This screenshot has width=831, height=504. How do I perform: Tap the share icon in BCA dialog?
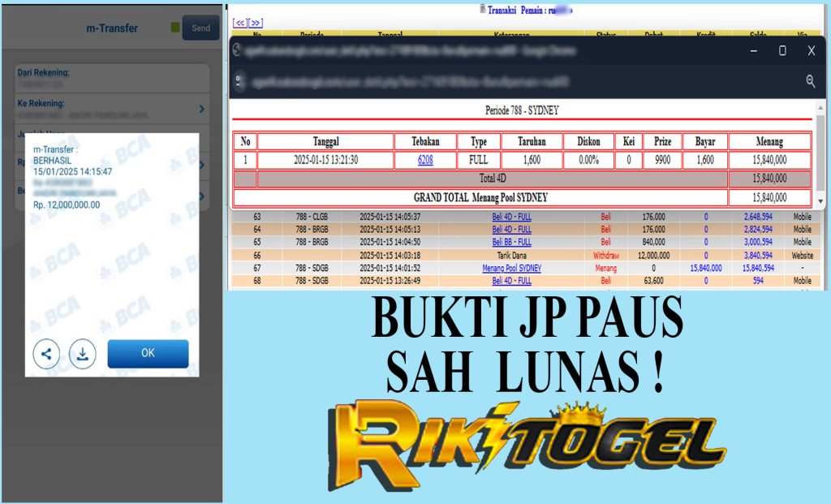[46, 354]
